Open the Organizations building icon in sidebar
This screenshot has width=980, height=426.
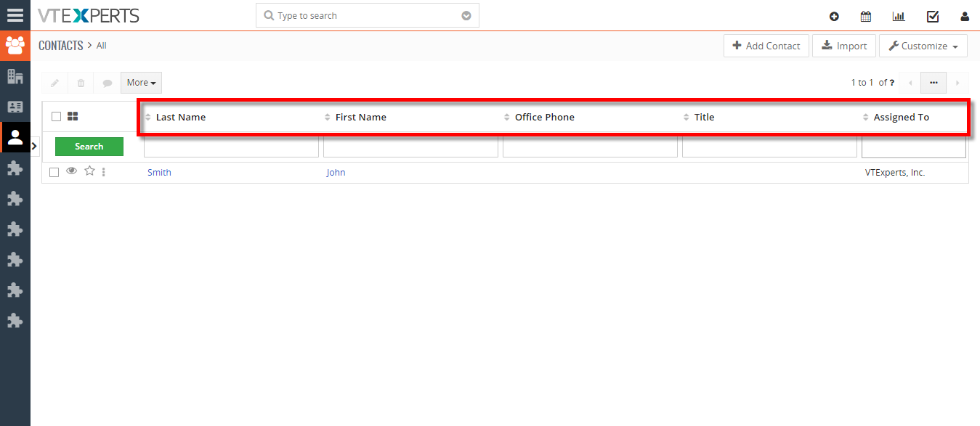tap(15, 76)
